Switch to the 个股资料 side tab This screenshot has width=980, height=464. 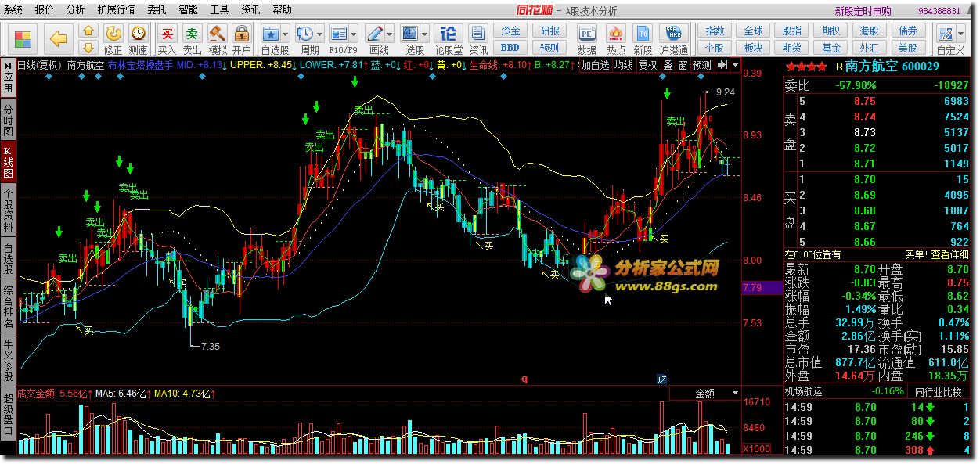[x=9, y=210]
